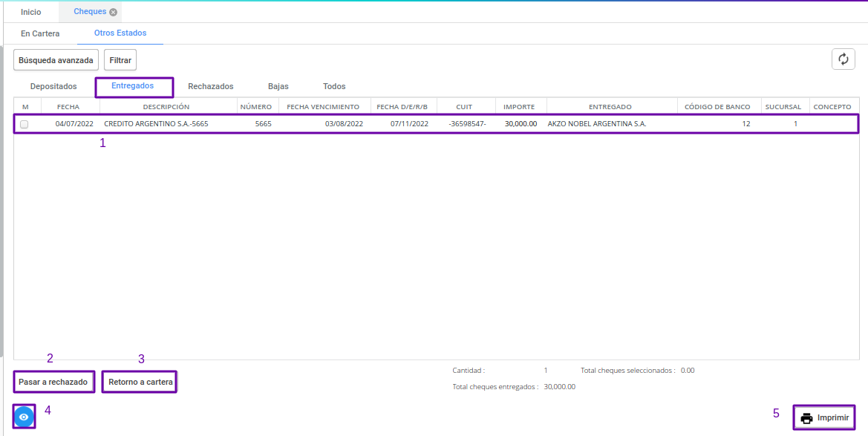Click Total cheques entregados label

[x=495, y=387]
